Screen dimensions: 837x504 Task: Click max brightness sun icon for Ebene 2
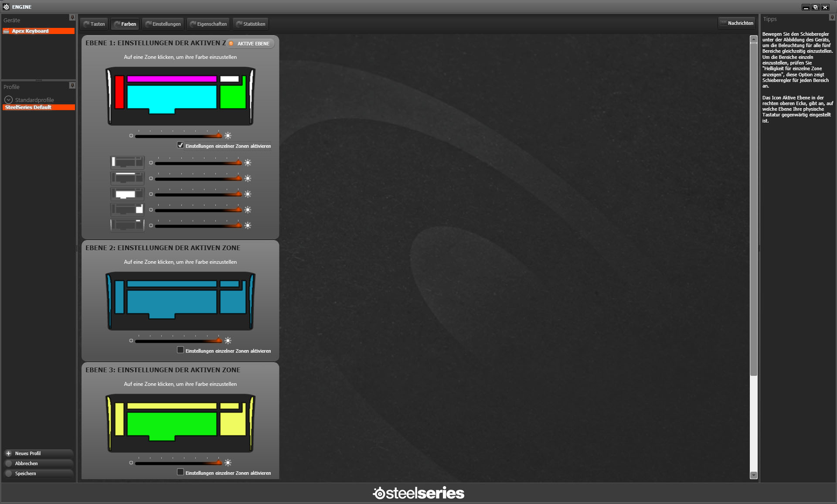coord(228,341)
